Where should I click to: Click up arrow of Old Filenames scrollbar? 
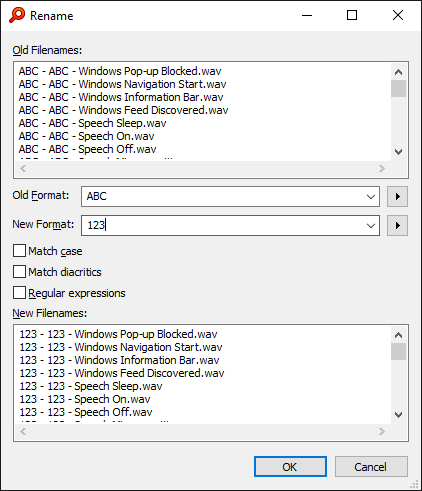coord(398,72)
